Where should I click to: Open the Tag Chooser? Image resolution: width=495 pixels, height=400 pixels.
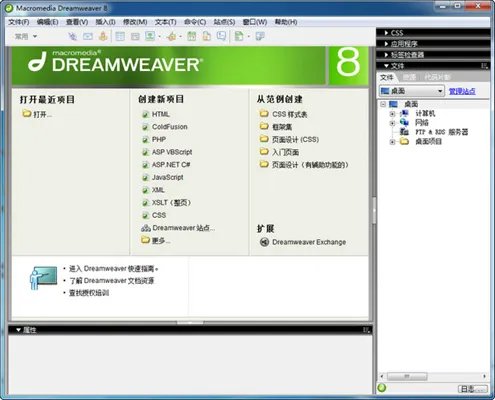point(260,36)
